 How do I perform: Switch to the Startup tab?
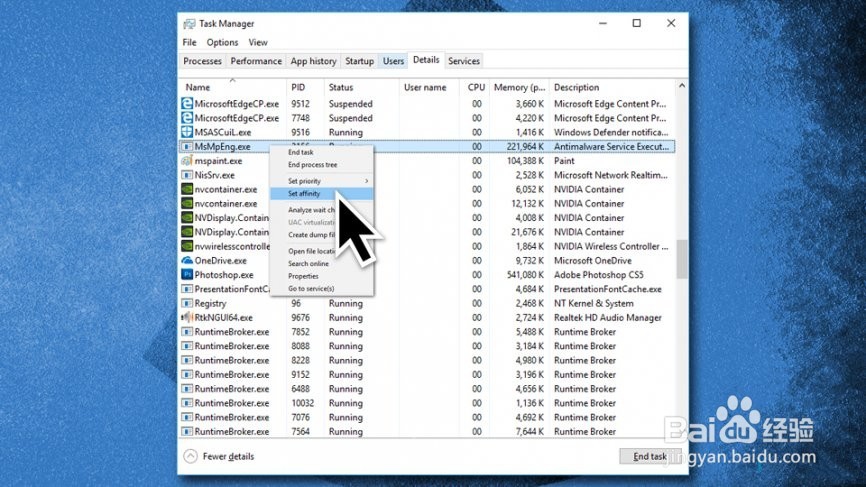point(360,61)
